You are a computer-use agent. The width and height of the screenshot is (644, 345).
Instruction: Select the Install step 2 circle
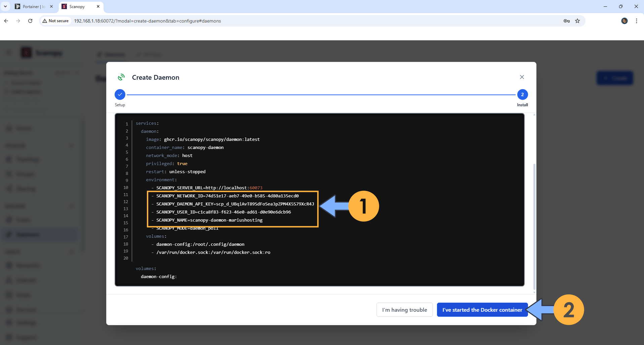(x=522, y=94)
